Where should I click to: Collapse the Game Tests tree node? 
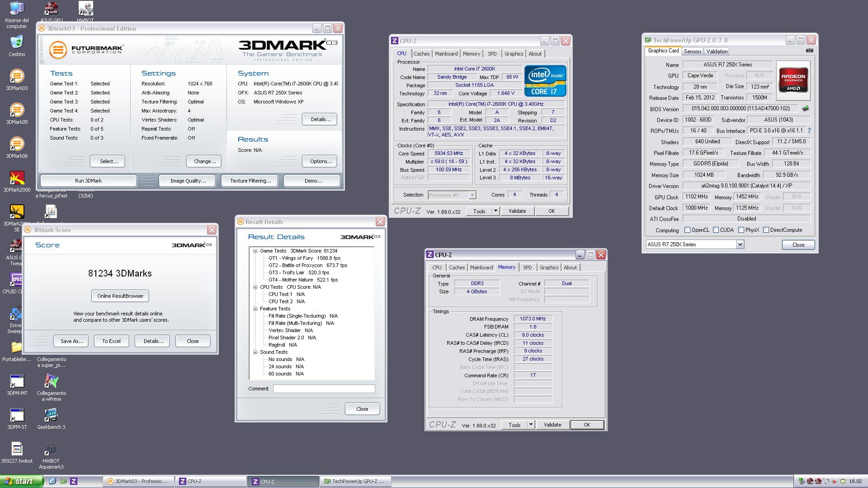click(255, 251)
